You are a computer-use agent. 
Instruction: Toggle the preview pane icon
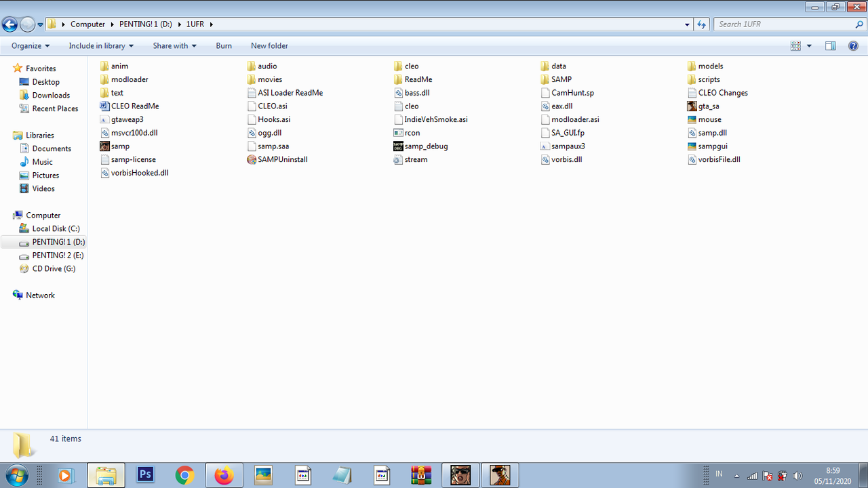(831, 46)
